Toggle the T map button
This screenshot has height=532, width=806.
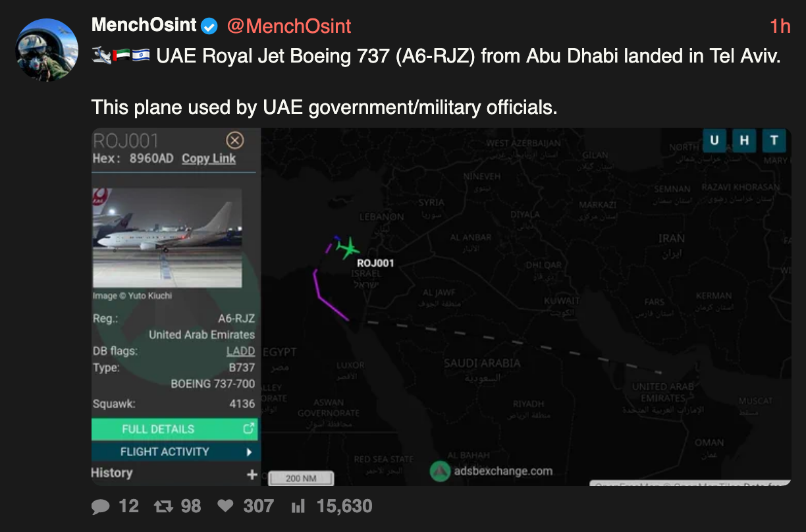click(774, 140)
